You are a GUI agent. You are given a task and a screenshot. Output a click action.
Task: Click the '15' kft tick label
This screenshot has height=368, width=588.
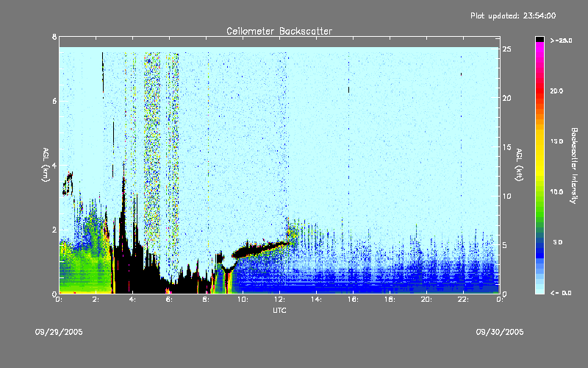[x=506, y=147]
